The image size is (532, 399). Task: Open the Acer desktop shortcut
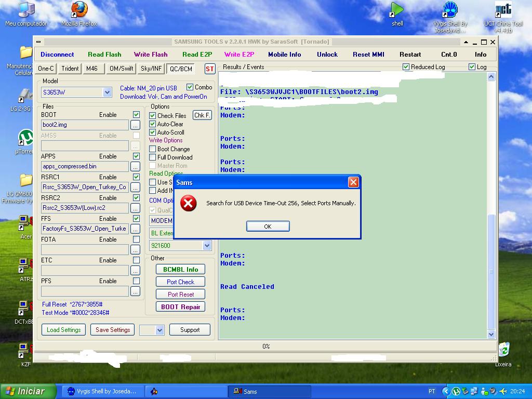(26, 228)
